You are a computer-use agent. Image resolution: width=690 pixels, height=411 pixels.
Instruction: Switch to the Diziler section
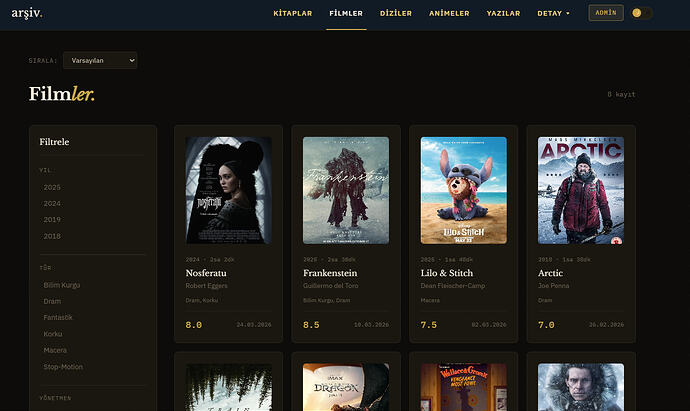tap(396, 13)
